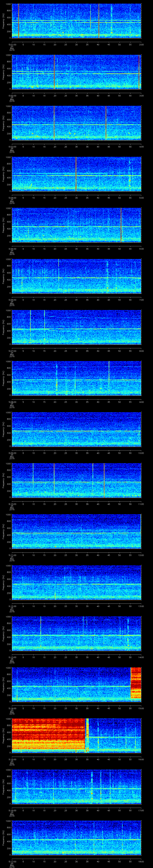This screenshot has height=868, width=153.
Task: Click 'Frequency (Hz)' axis label of 5:01:00 plot
Action: pyautogui.click(x=3, y=21)
